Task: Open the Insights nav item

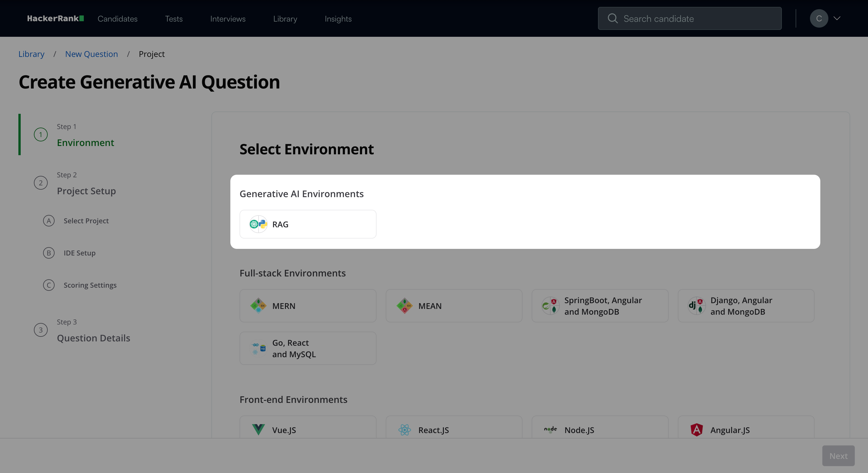Action: tap(338, 19)
